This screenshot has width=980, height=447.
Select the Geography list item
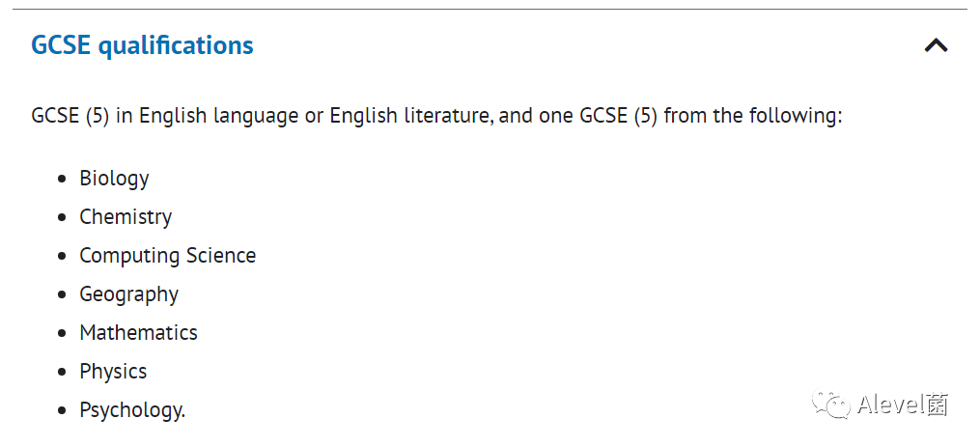128,294
